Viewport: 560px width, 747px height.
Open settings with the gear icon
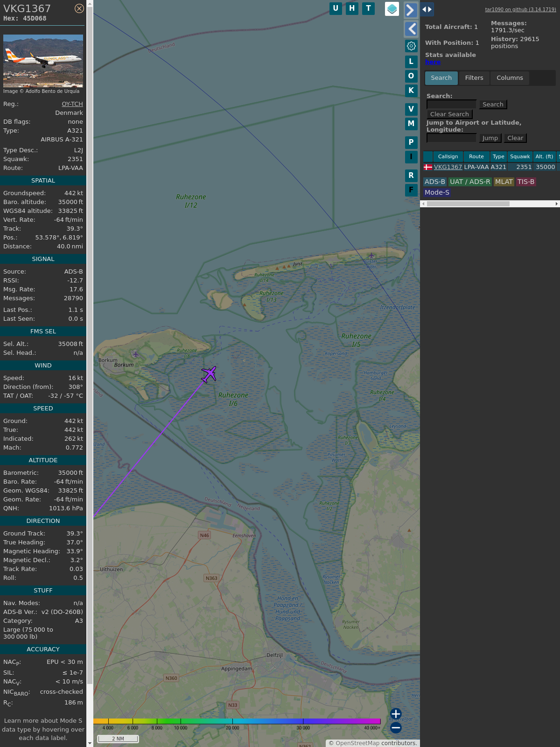pyautogui.click(x=411, y=46)
